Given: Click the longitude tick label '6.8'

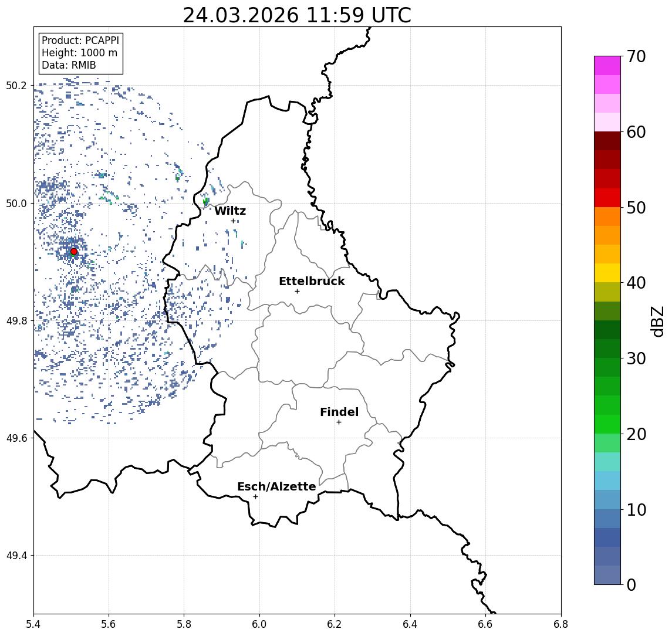Looking at the screenshot, I should tap(561, 624).
